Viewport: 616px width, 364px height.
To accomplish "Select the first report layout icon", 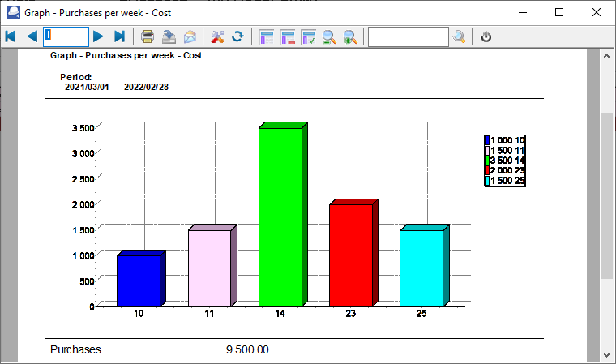I will pyautogui.click(x=267, y=37).
